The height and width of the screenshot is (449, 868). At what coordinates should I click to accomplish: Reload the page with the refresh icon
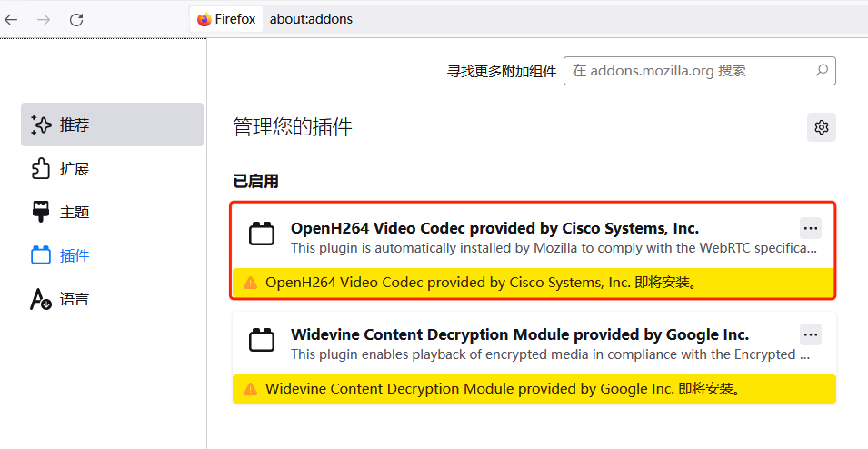[x=76, y=19]
